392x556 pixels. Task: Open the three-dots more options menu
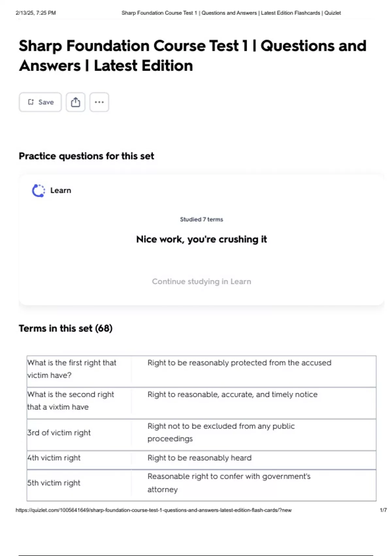click(x=99, y=102)
